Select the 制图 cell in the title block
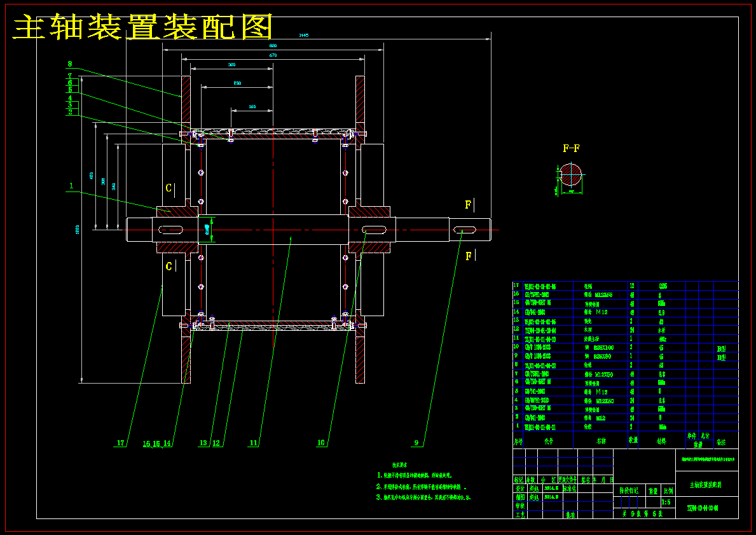Image resolution: width=756 pixels, height=535 pixels. click(519, 497)
